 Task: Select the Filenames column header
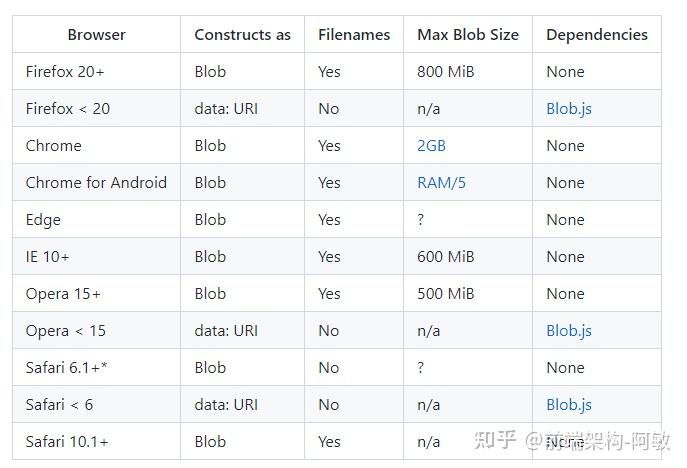[x=354, y=35]
